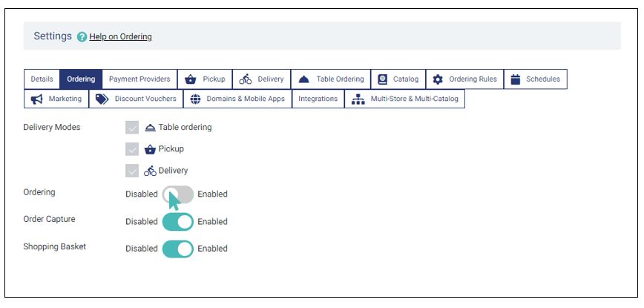Open the Delivery tab
The image size is (644, 308).
pos(262,79)
